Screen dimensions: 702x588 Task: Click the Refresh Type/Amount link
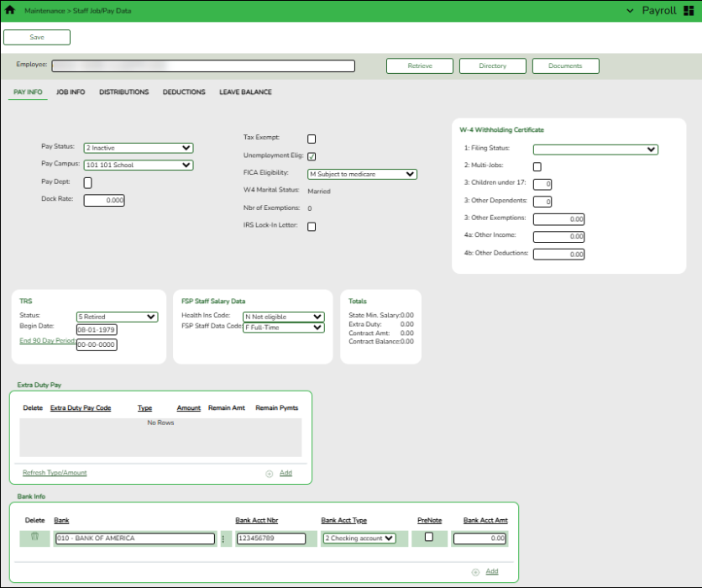(x=55, y=472)
